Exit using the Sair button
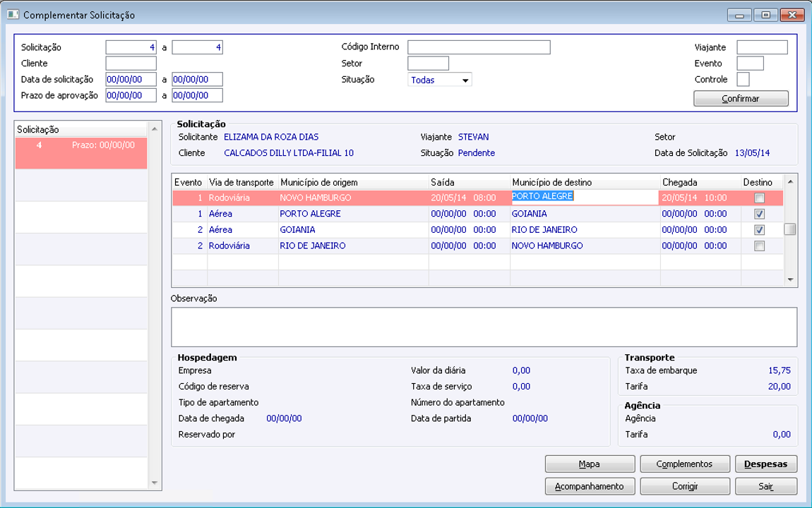 pos(766,486)
